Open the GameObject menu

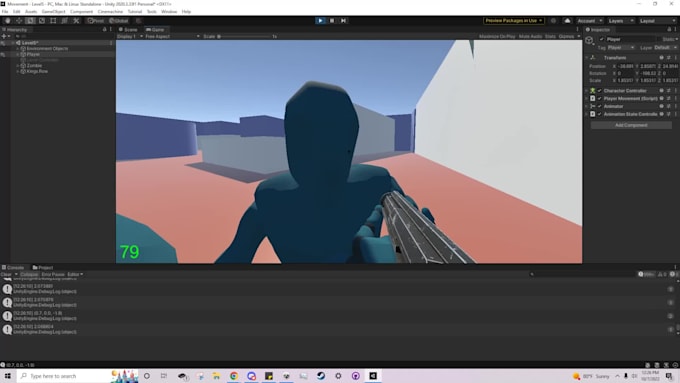click(x=53, y=12)
